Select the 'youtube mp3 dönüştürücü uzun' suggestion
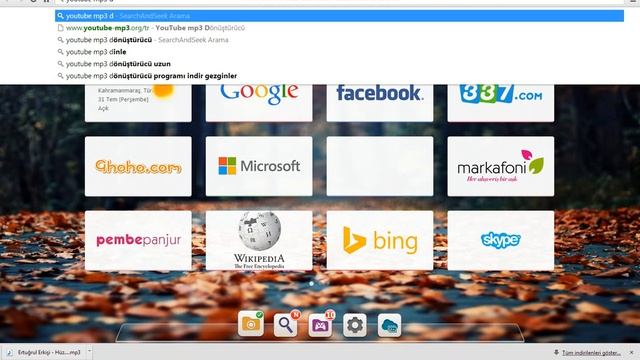 click(x=340, y=64)
